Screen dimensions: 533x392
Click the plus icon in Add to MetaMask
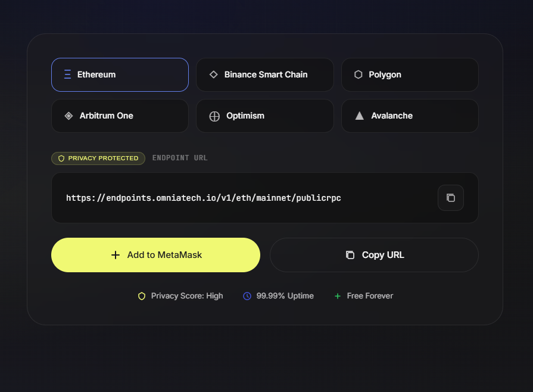(116, 255)
